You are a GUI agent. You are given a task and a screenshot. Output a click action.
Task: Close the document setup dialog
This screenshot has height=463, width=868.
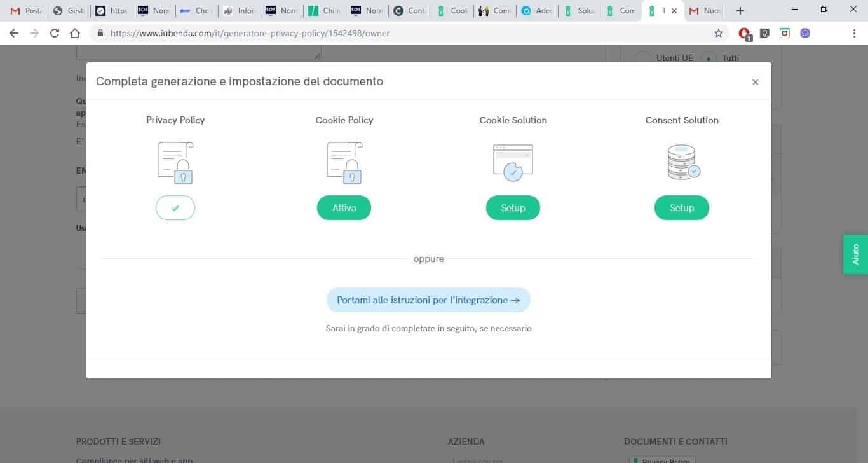pyautogui.click(x=755, y=82)
